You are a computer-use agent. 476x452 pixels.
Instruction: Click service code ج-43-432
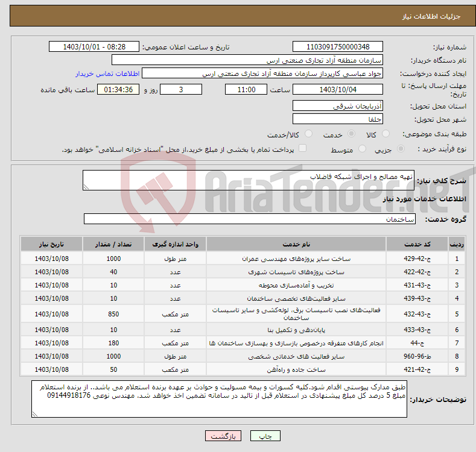(x=417, y=314)
